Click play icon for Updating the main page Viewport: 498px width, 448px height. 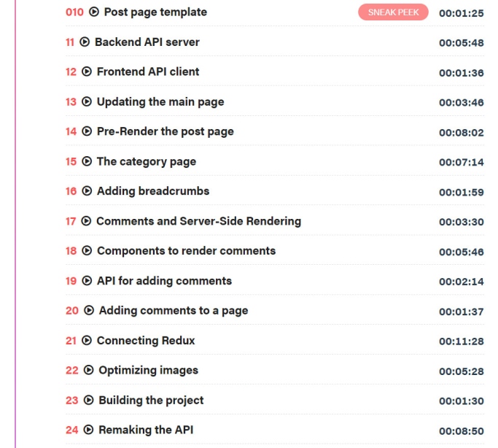pos(87,101)
